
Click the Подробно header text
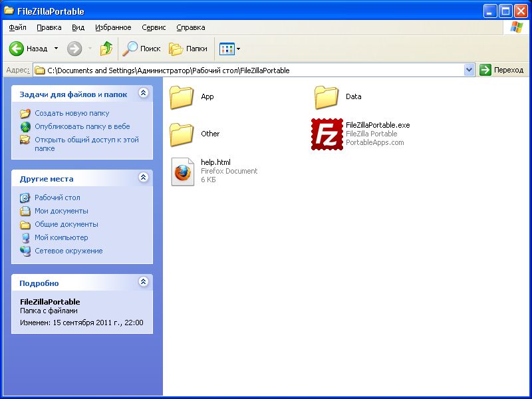(39, 283)
